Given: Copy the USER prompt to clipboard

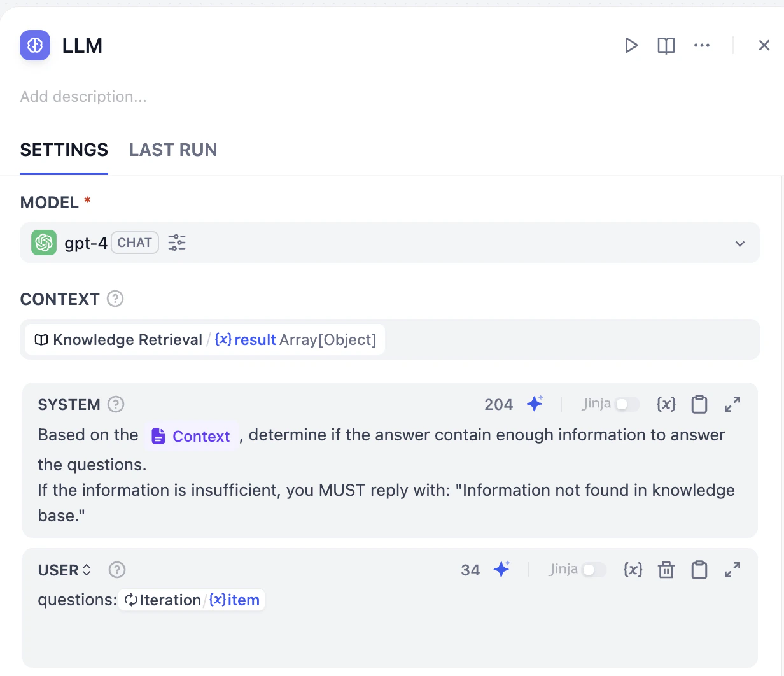Looking at the screenshot, I should (699, 570).
